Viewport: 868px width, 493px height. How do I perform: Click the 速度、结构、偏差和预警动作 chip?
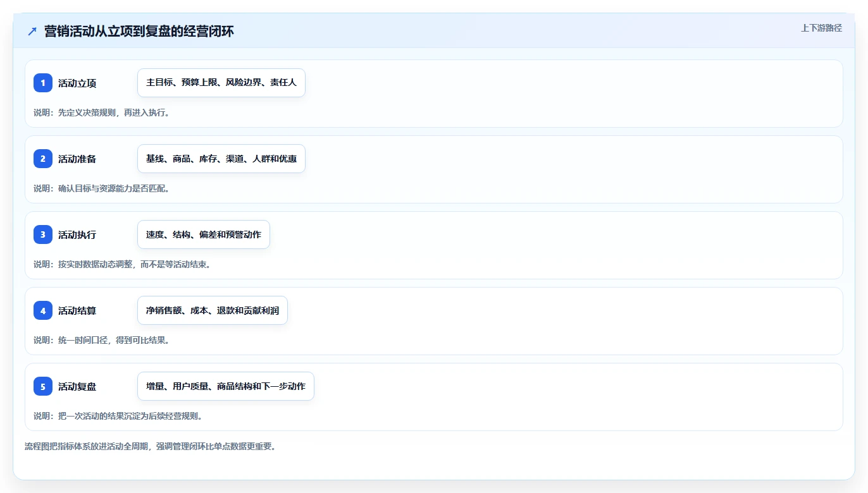(204, 234)
